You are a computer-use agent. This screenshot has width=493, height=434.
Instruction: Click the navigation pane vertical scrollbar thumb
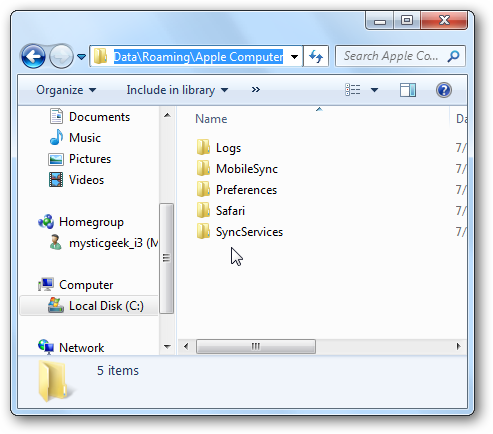coord(167,258)
